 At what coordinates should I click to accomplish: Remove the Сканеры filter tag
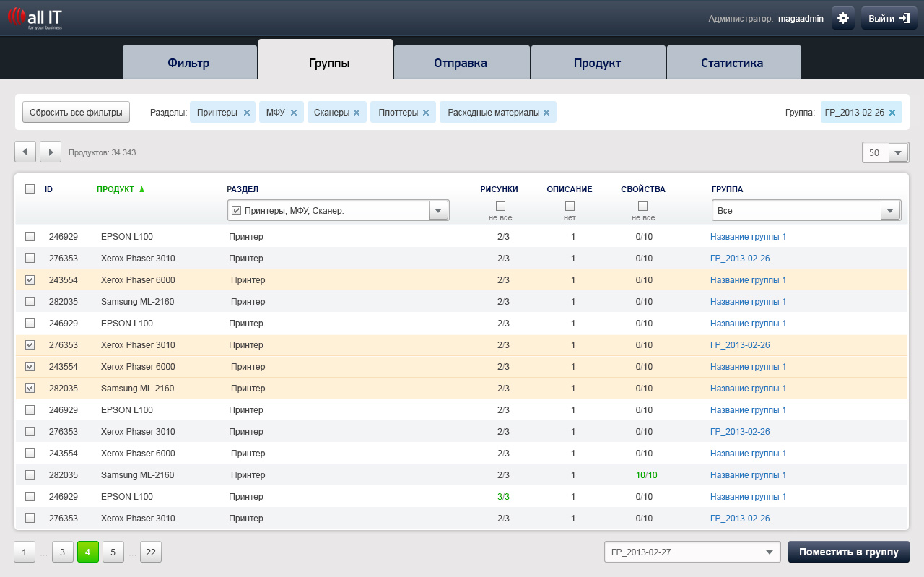[357, 113]
